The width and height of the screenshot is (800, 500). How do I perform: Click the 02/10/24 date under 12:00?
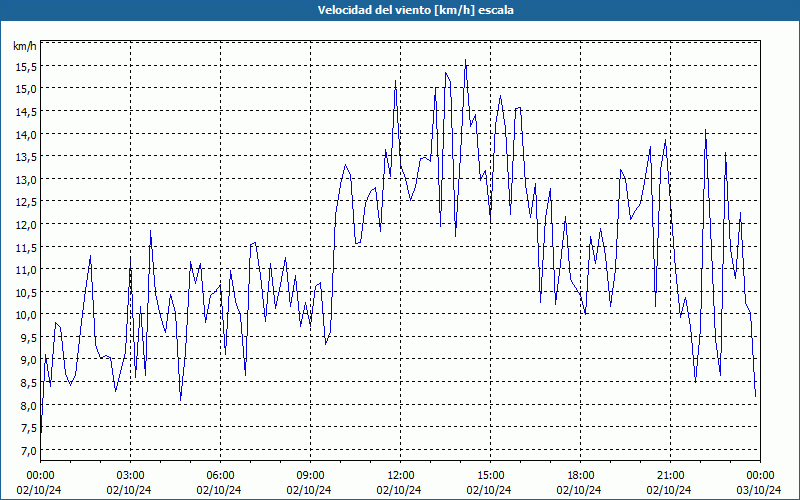[399, 490]
